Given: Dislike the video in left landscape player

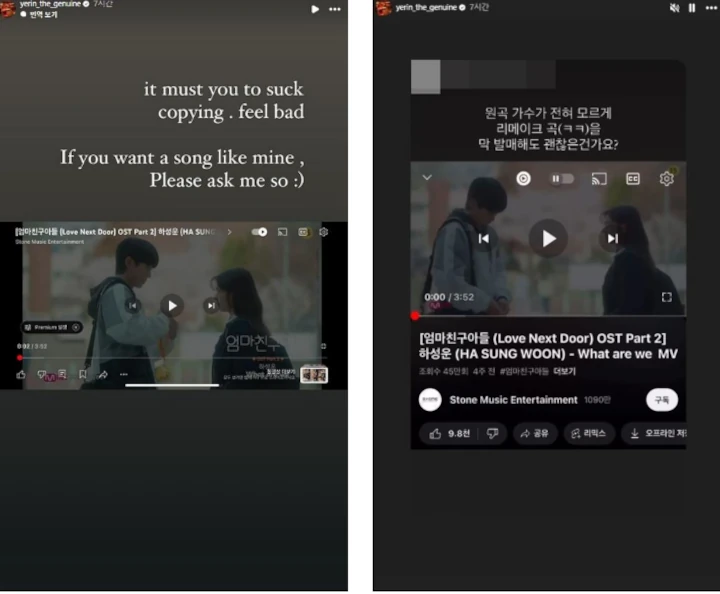Looking at the screenshot, I should 42,375.
